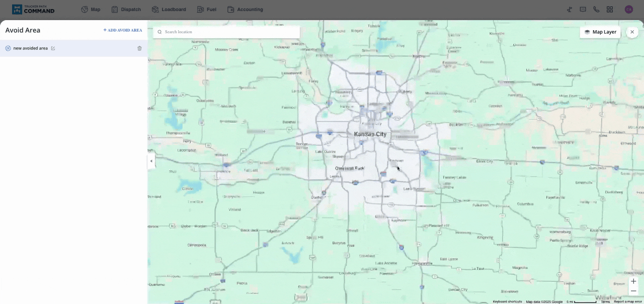Open the chat messages icon

583,9
